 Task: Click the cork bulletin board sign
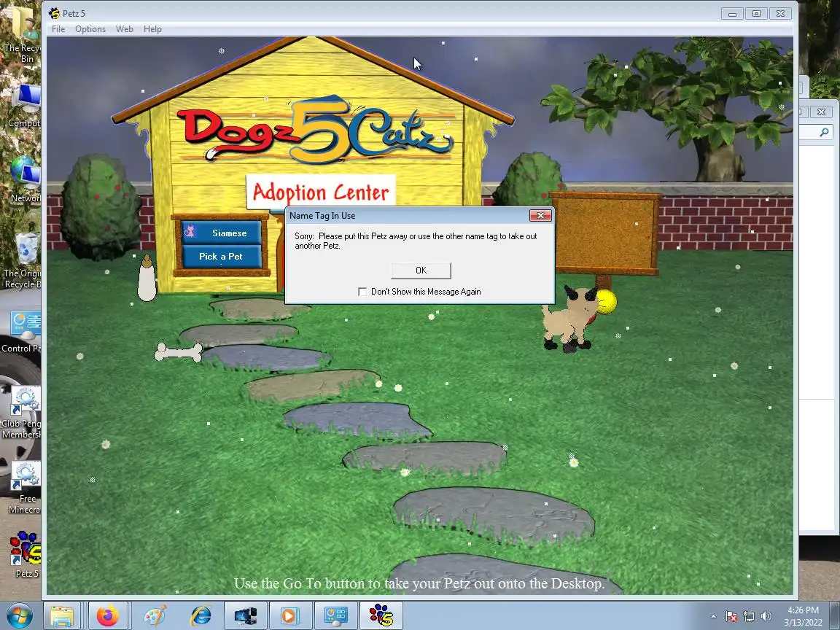(604, 232)
